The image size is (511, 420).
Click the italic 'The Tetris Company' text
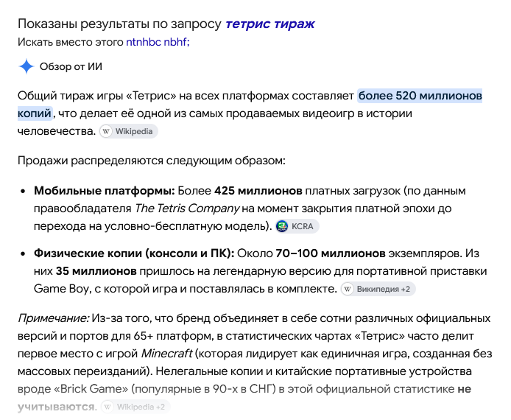pos(187,209)
